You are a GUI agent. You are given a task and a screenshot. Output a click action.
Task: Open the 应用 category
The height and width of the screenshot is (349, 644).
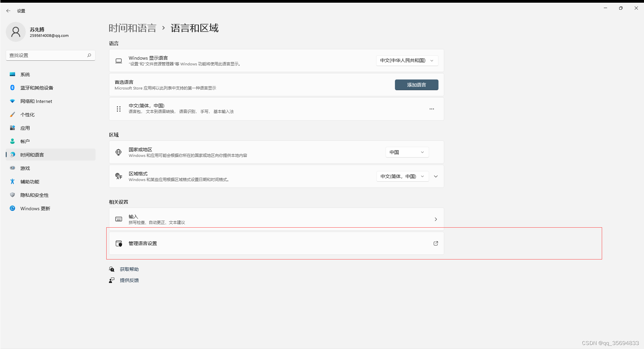pyautogui.click(x=51, y=128)
